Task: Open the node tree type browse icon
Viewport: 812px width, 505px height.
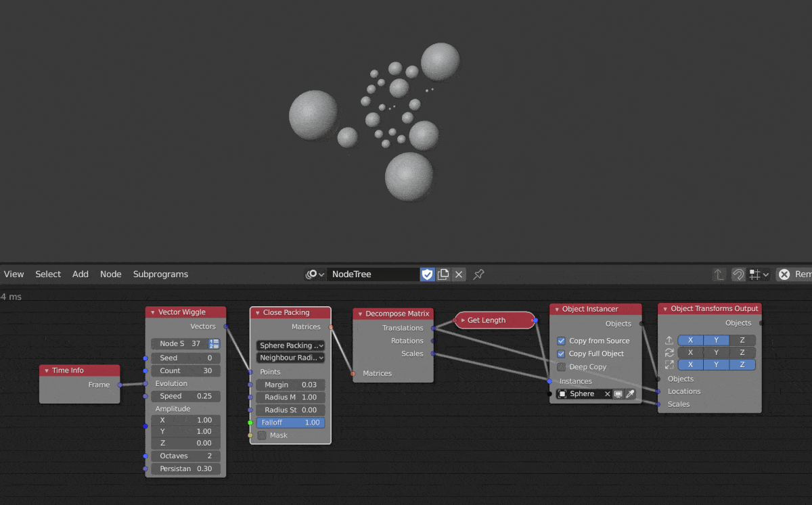Action: click(x=315, y=274)
